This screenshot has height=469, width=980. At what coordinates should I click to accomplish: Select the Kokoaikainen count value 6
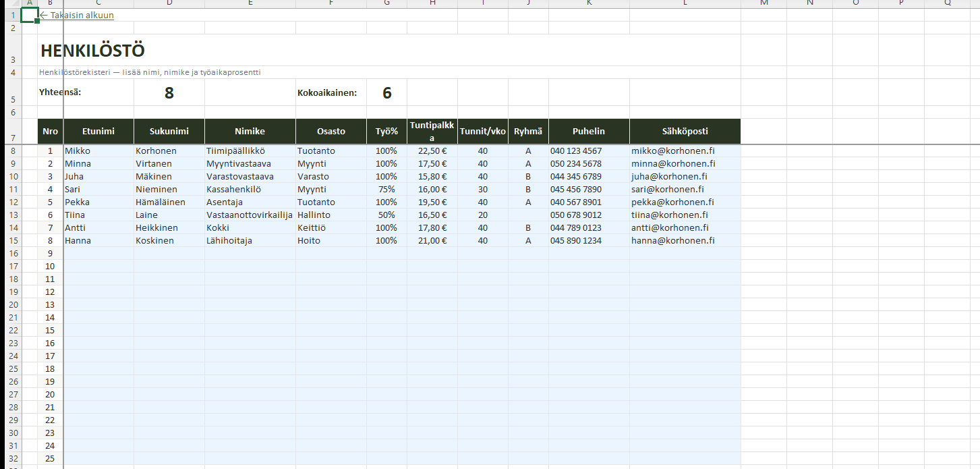[386, 93]
